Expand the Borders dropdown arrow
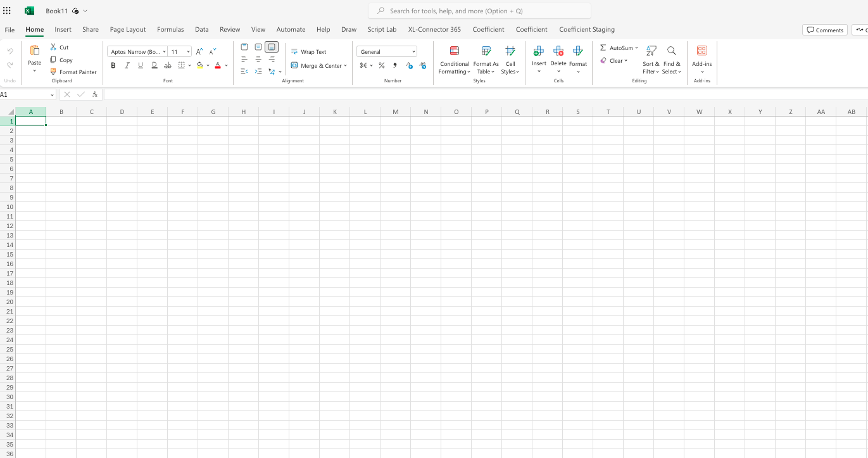The height and width of the screenshot is (458, 868). 189,65
